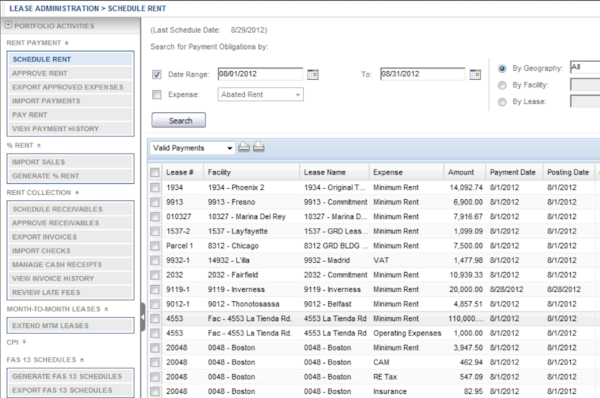This screenshot has width=600, height=398.
Task: Collapse the Portfolio Activities panel icon
Action: coord(8,25)
